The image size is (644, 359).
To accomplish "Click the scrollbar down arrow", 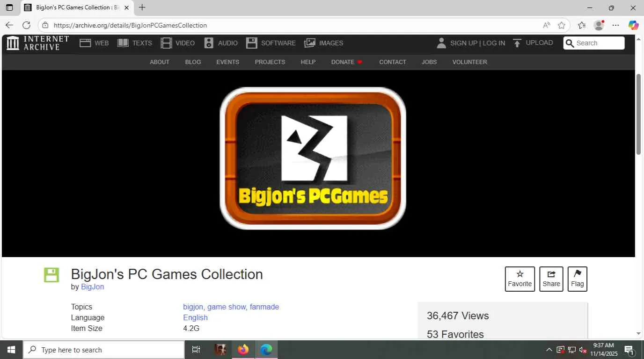I will [x=638, y=333].
